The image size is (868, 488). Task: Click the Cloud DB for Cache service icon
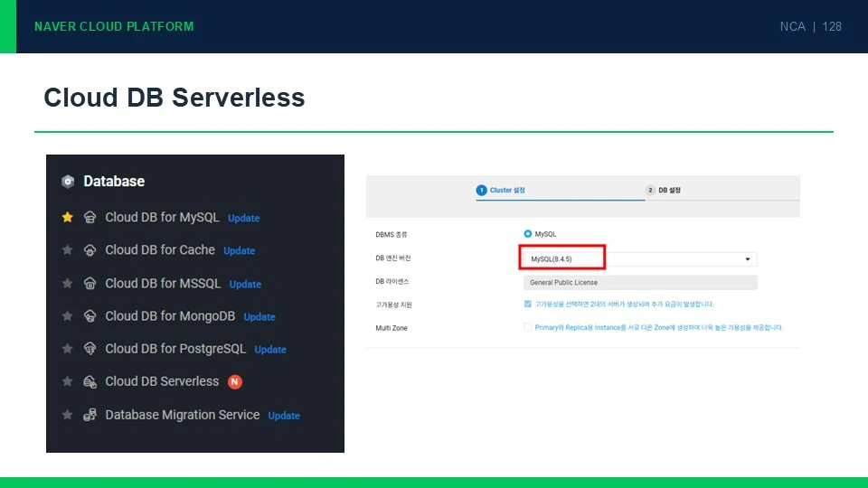point(90,250)
